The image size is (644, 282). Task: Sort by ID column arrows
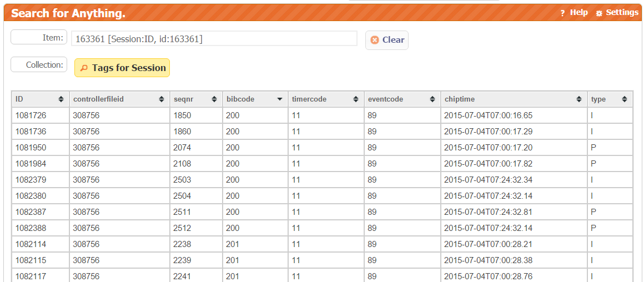coord(61,99)
